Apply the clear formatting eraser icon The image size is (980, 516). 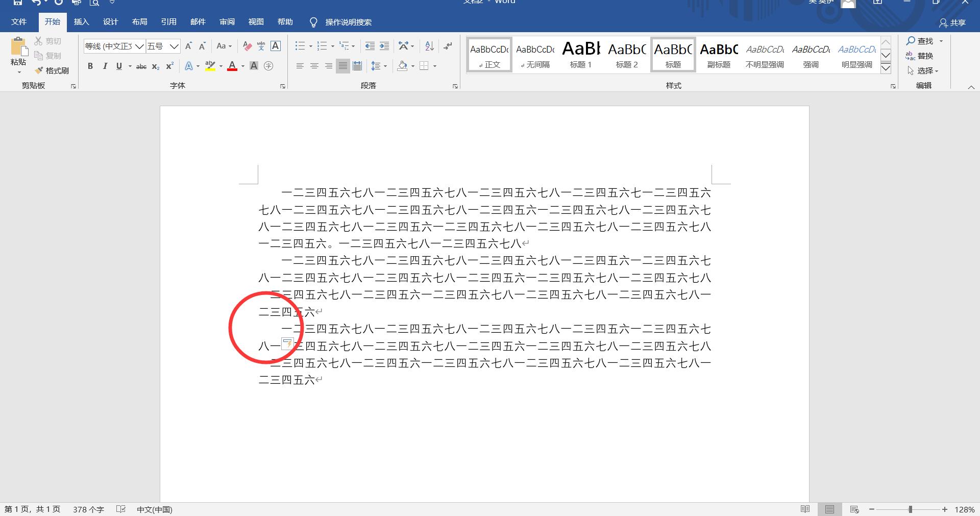coord(247,46)
